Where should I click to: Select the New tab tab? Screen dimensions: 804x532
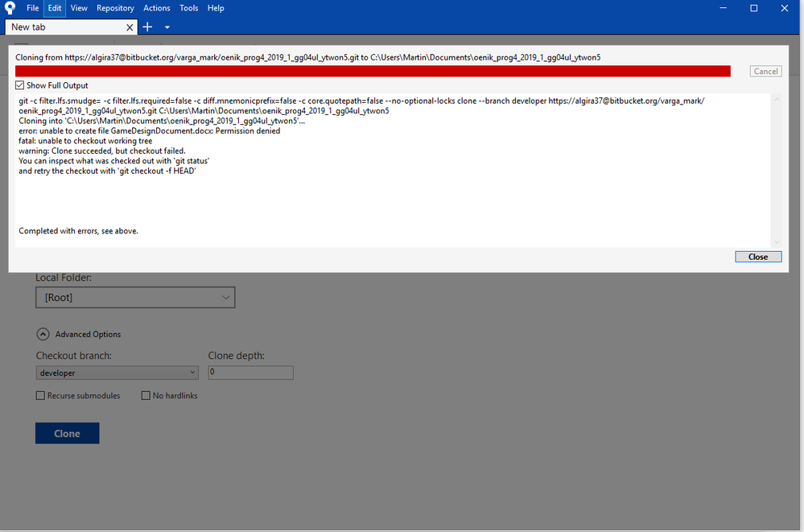(x=71, y=27)
